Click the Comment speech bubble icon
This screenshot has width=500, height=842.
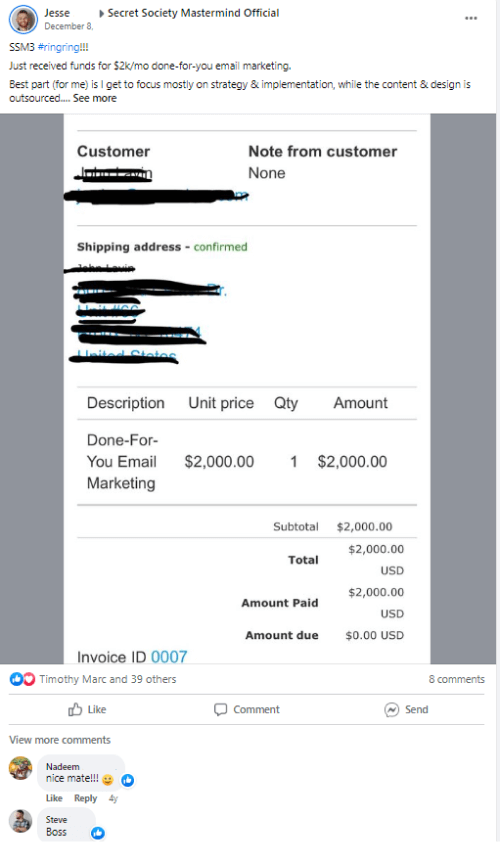pyautogui.click(x=220, y=709)
